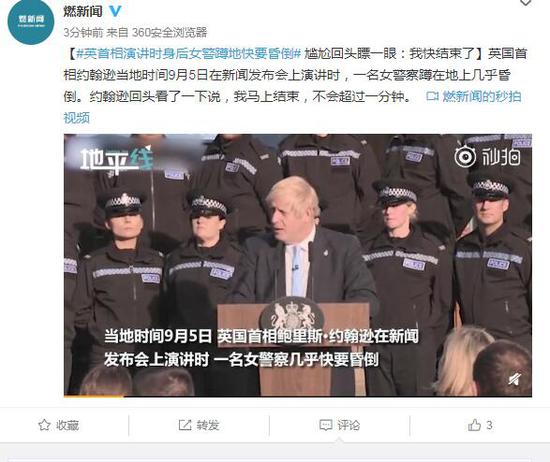The image size is (550, 462).
Task: Click the 收藏 favorite button
Action: 59,425
